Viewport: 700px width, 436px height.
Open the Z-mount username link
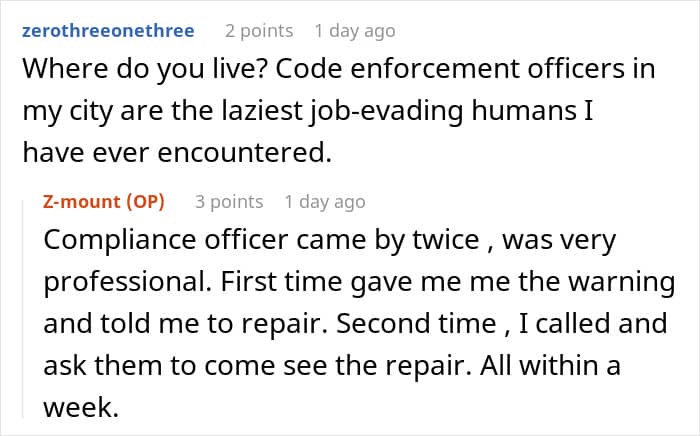[x=81, y=201]
